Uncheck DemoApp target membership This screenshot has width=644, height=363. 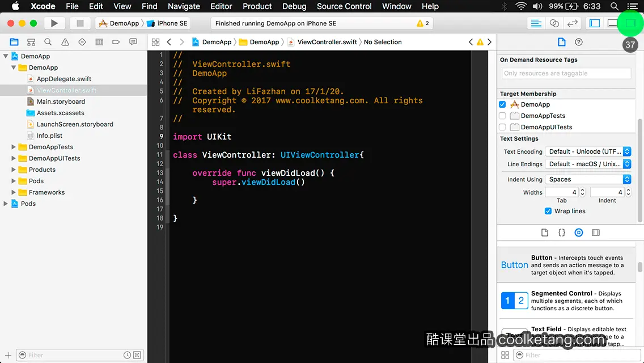point(502,104)
